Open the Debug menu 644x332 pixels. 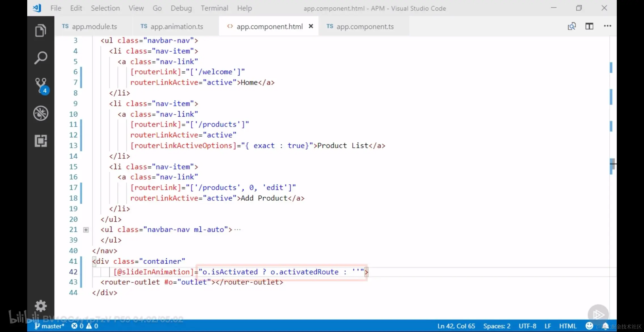coord(181,8)
